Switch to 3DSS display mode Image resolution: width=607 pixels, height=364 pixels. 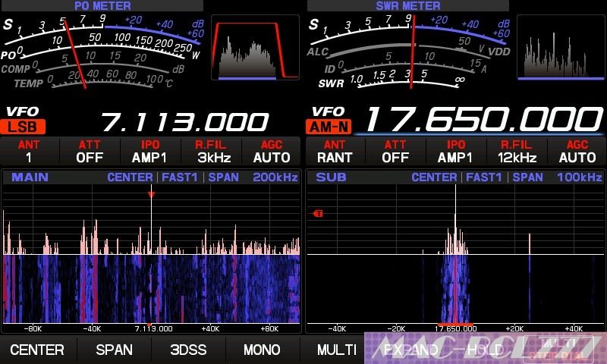188,350
